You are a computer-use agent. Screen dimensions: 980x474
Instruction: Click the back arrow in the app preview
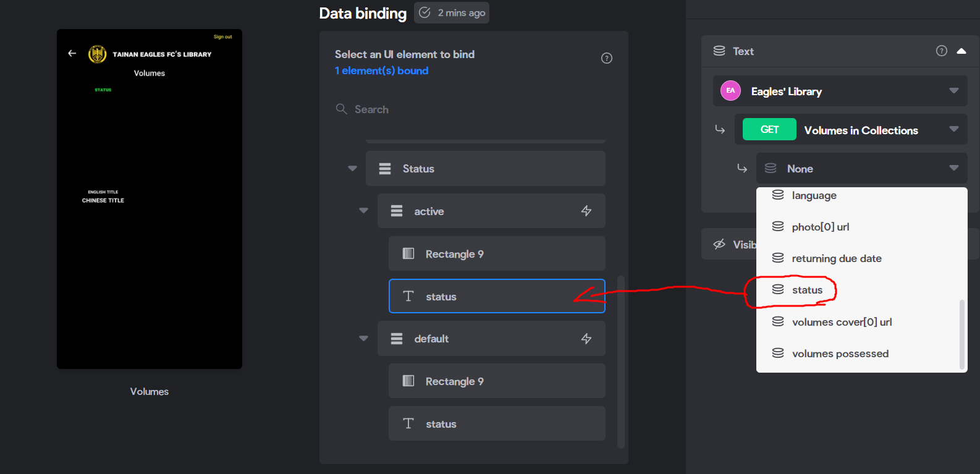click(72, 53)
